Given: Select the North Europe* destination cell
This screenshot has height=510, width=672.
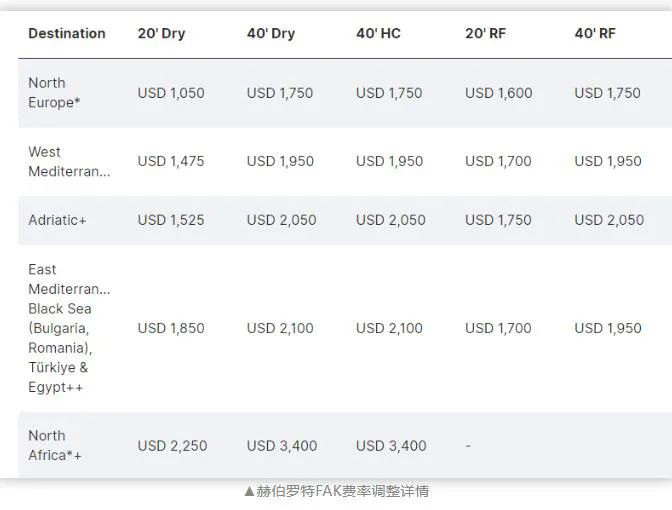Looking at the screenshot, I should [54, 93].
